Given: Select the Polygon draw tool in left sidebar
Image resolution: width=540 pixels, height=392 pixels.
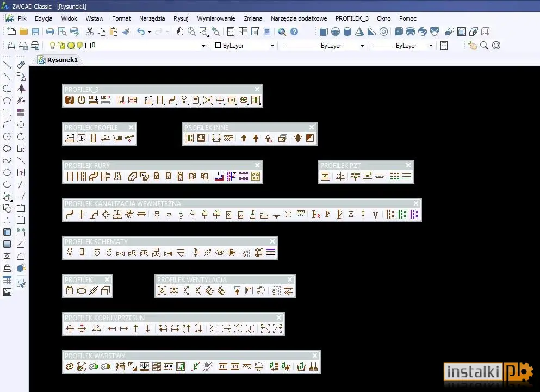Looking at the screenshot, I should coord(7,101).
